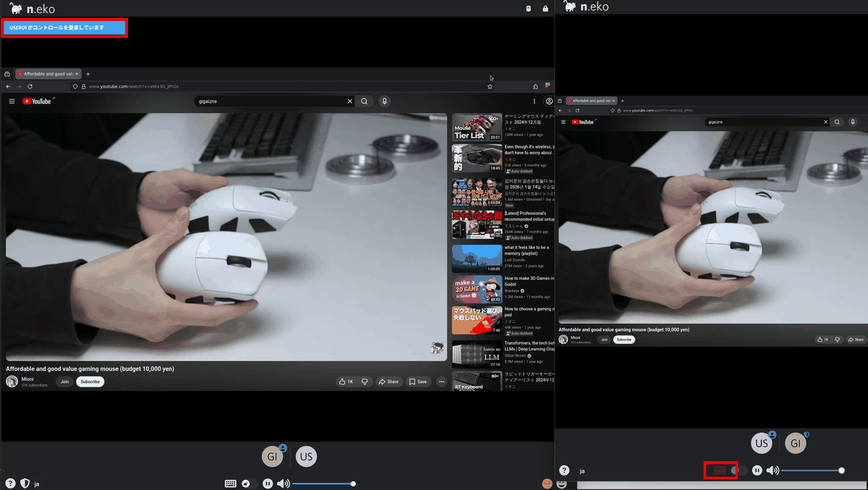868x490 pixels.
Task: Click the YouTube voice search microphone in left panel
Action: (x=384, y=101)
